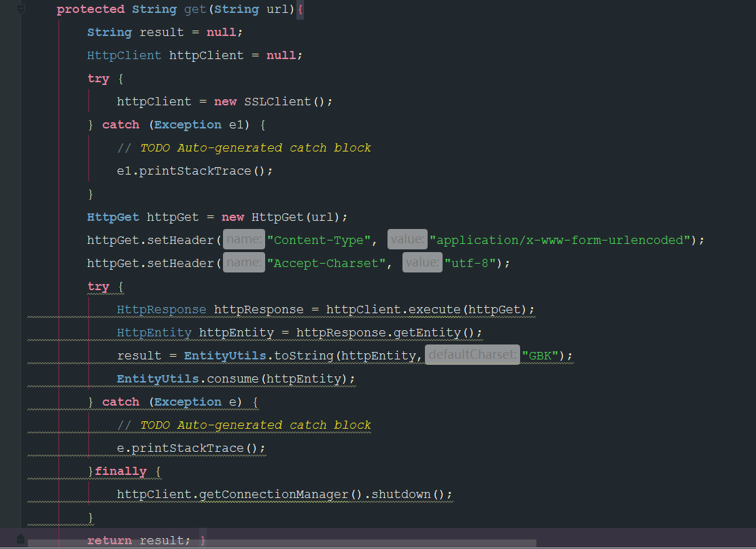Click 'SSLClient' in the new SSLClient() call
This screenshot has width=756, height=549.
(277, 102)
